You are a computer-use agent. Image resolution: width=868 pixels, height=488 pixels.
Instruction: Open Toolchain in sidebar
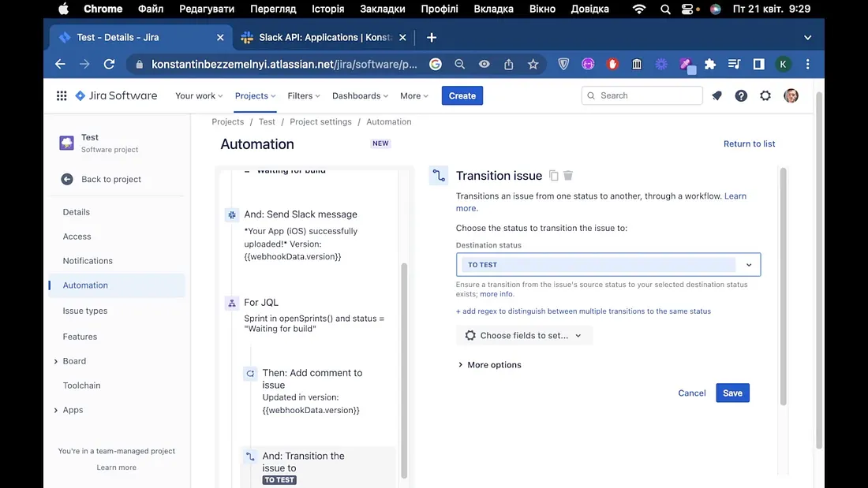pos(81,386)
